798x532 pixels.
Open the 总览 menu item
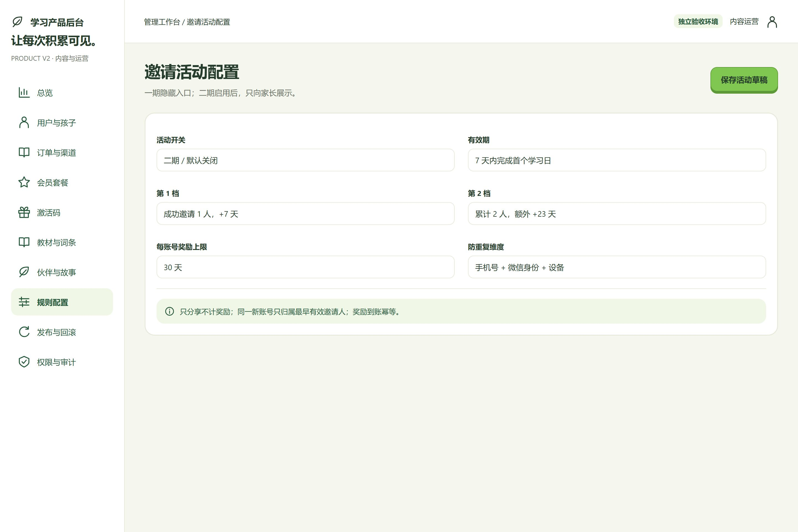pos(62,93)
